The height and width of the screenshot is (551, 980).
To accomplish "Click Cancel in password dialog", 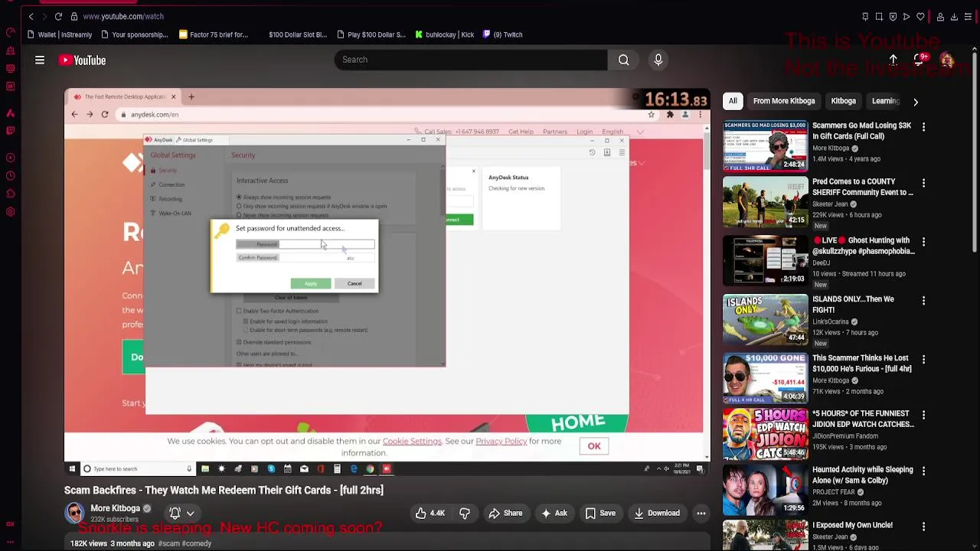I will (354, 283).
